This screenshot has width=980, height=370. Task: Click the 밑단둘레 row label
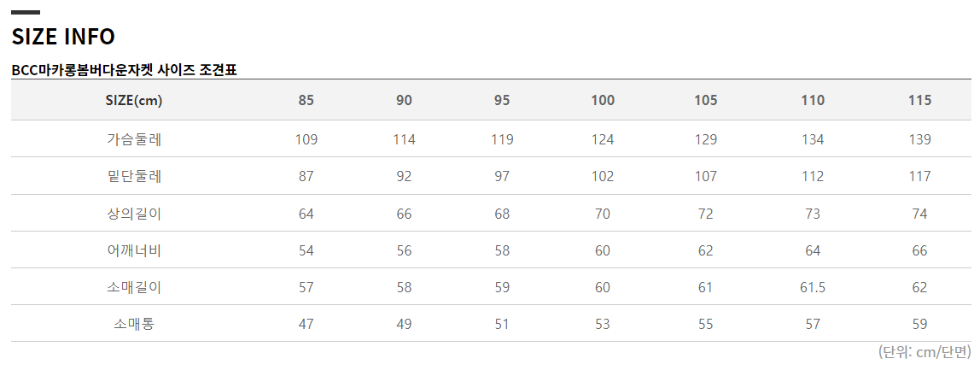134,177
